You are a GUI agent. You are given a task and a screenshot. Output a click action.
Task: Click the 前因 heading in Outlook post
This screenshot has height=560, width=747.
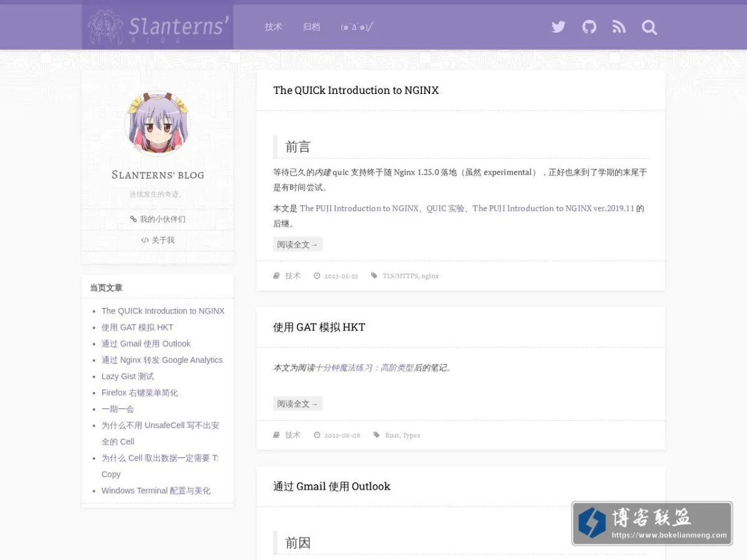point(298,543)
